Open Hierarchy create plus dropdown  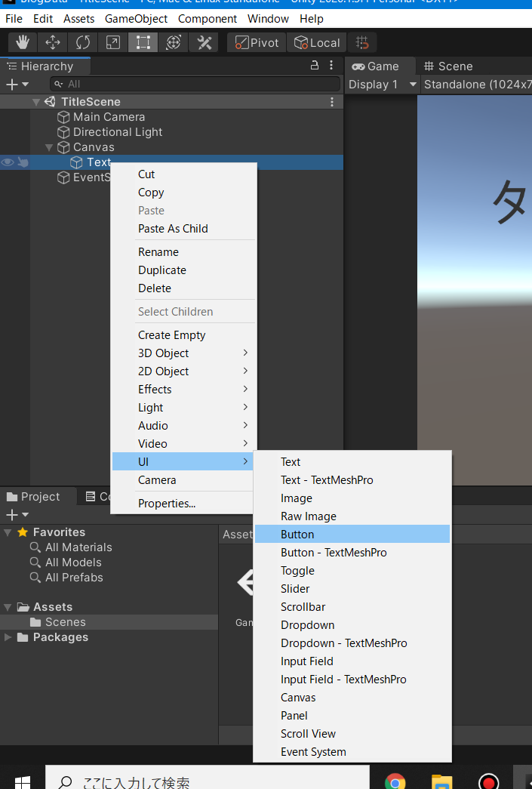tap(17, 84)
